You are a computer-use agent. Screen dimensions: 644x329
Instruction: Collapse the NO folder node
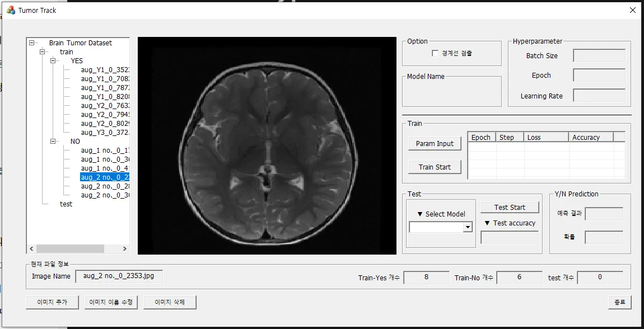coord(53,141)
